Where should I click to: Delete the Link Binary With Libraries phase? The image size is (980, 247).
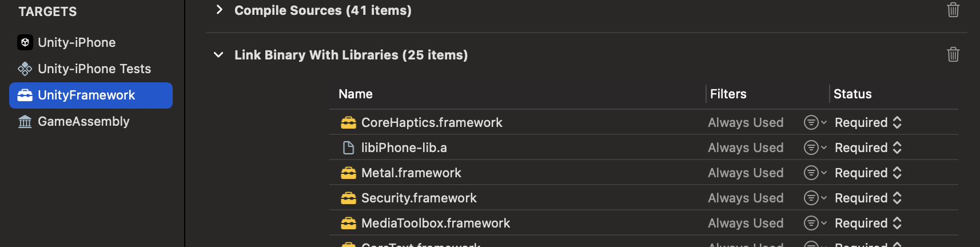point(953,54)
